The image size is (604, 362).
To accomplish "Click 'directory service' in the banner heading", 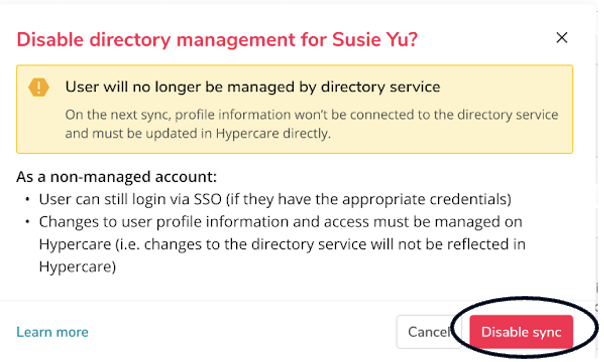I will click(381, 87).
